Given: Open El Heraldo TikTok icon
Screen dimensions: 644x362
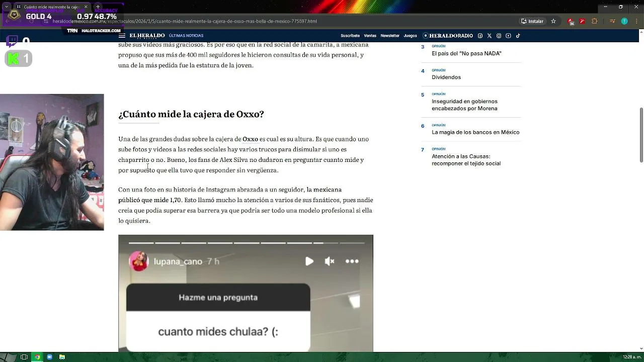Looking at the screenshot, I should point(518,36).
